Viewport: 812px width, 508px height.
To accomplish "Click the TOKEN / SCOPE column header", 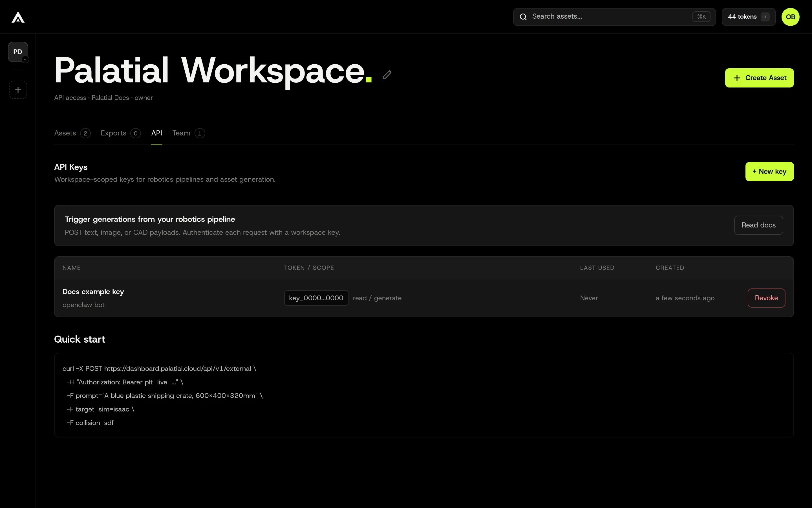I will pos(309,268).
